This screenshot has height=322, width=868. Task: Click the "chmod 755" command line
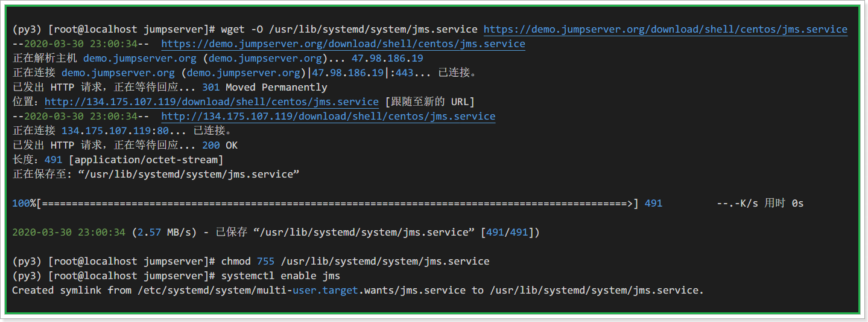click(x=355, y=262)
